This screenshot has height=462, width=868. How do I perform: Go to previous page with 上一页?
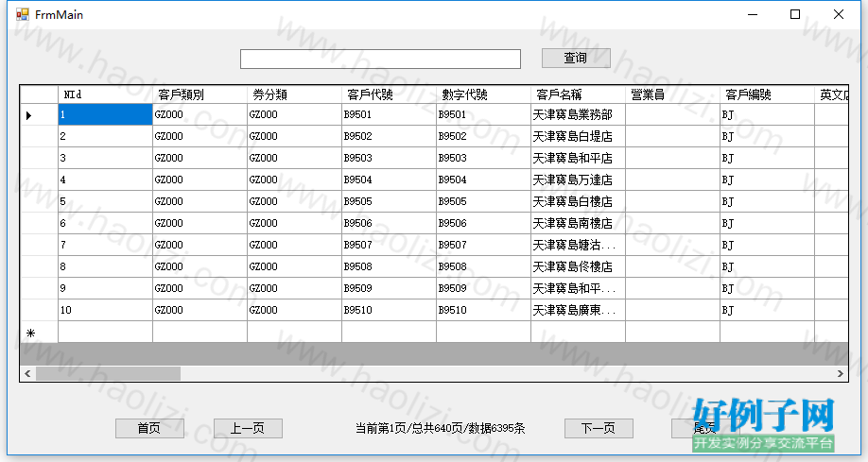coord(248,428)
